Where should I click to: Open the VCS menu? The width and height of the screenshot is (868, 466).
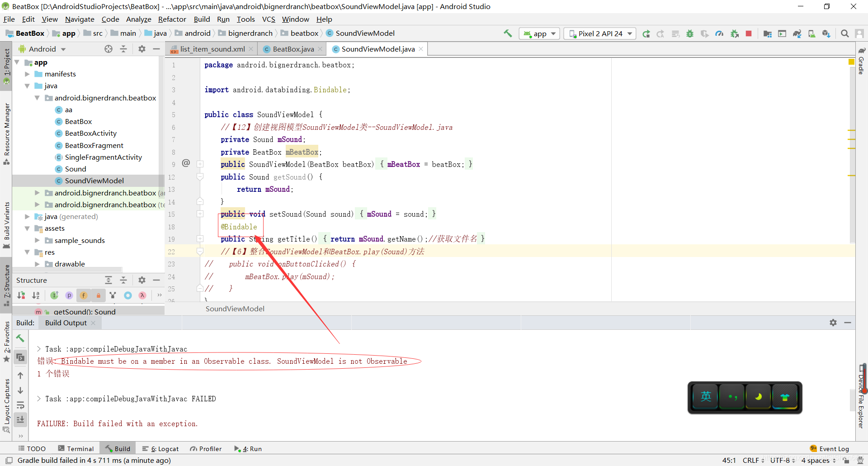point(269,19)
